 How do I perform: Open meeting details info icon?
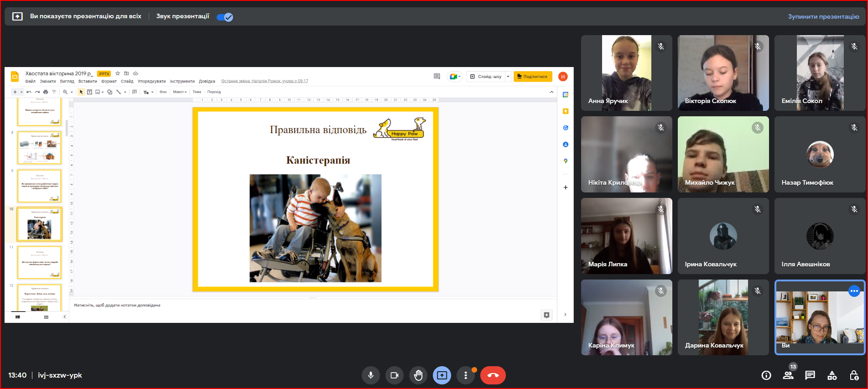click(x=766, y=375)
